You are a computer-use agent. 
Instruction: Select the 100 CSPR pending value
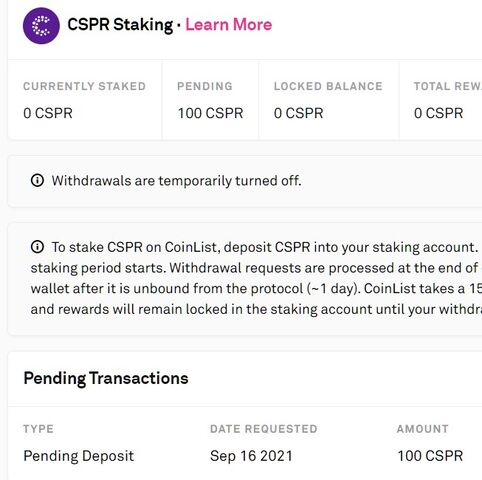(210, 113)
